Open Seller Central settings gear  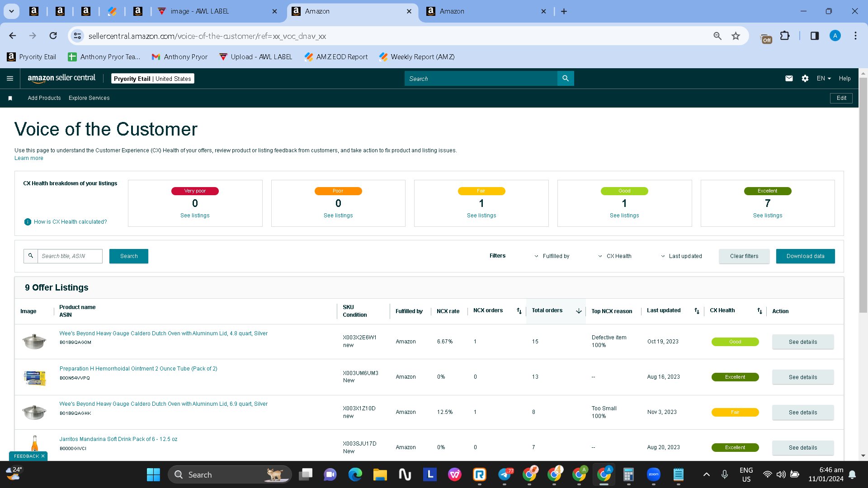tap(805, 79)
